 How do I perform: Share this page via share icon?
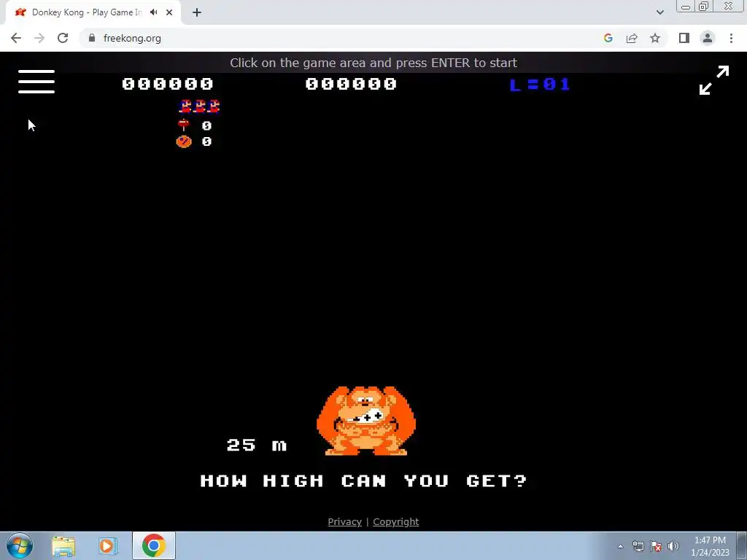coord(632,38)
